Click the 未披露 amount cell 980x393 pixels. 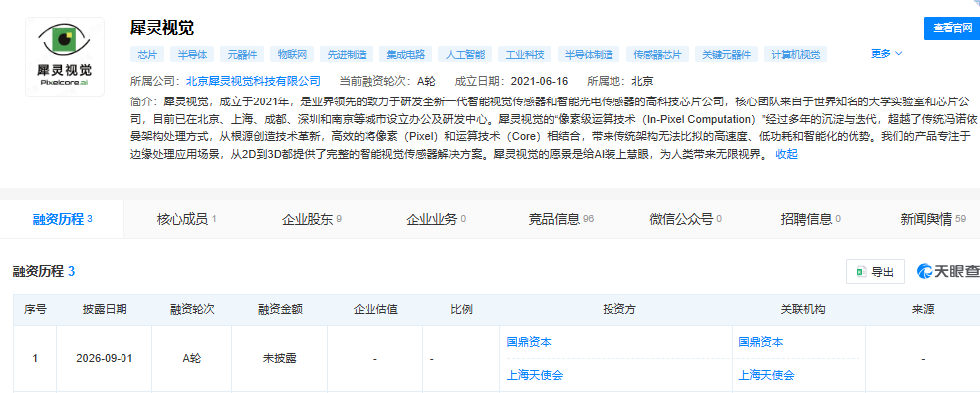point(280,359)
